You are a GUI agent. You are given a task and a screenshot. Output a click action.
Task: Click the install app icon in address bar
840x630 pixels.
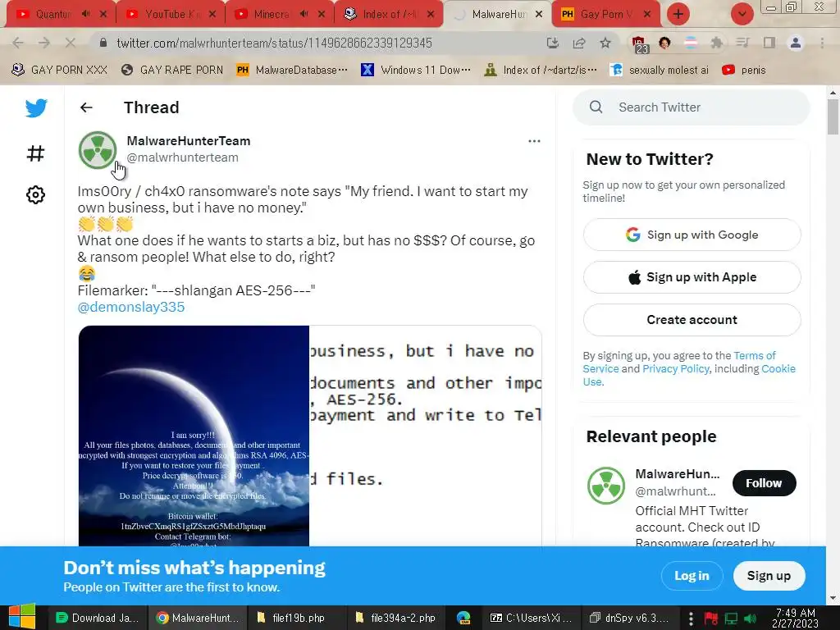(553, 43)
